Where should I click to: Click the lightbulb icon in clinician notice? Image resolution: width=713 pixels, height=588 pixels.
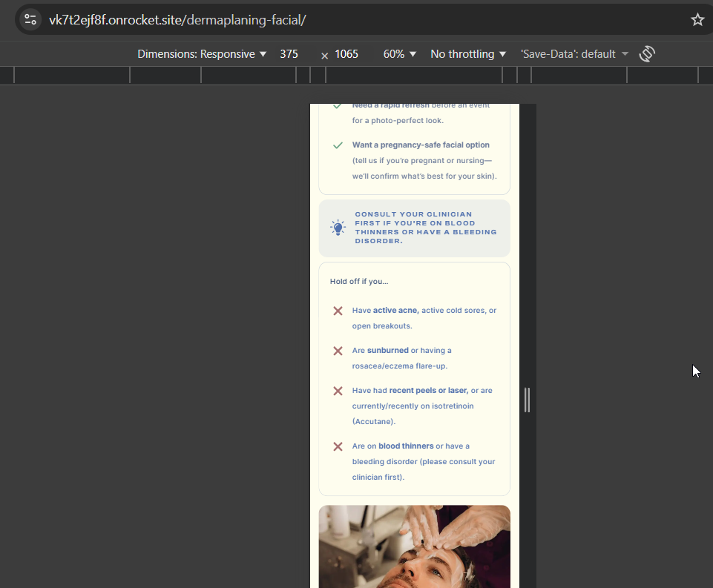[x=338, y=227]
